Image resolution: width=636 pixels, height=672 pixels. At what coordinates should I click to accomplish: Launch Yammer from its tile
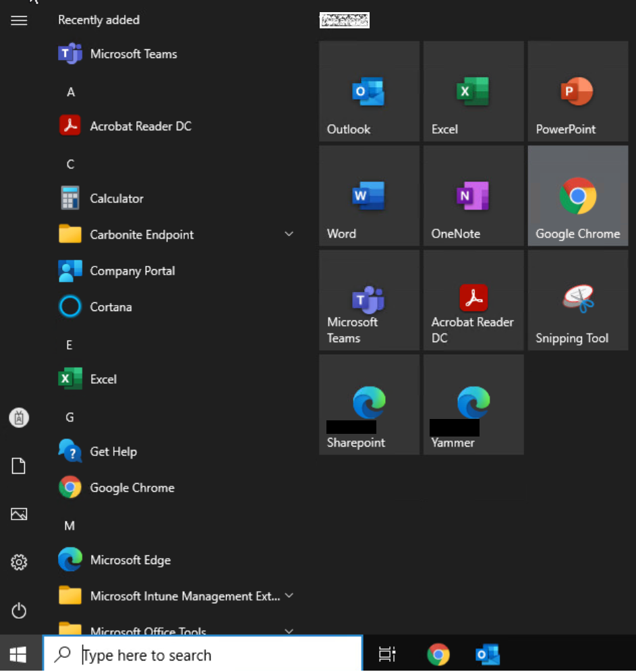coord(473,404)
